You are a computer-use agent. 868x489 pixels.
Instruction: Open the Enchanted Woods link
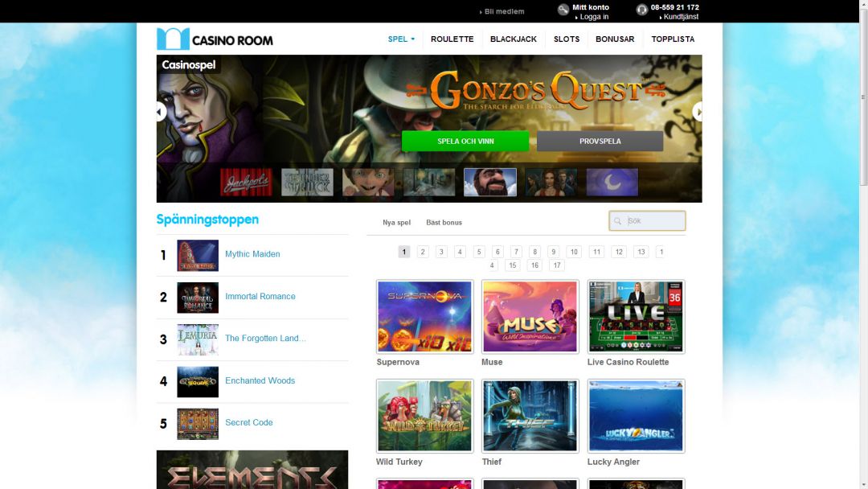[260, 380]
